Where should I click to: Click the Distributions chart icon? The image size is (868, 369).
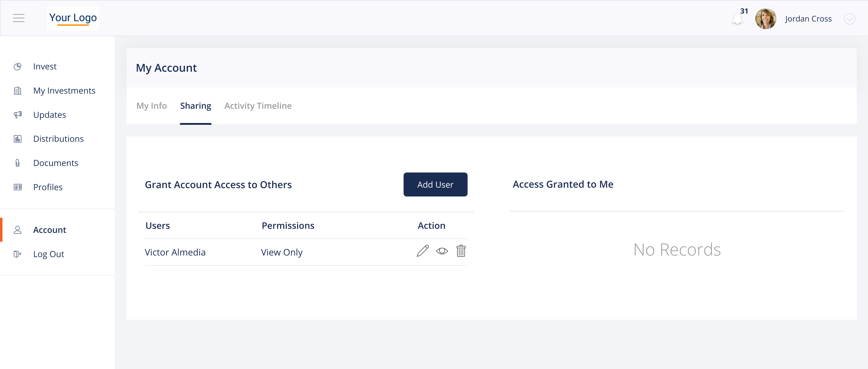coord(17,139)
